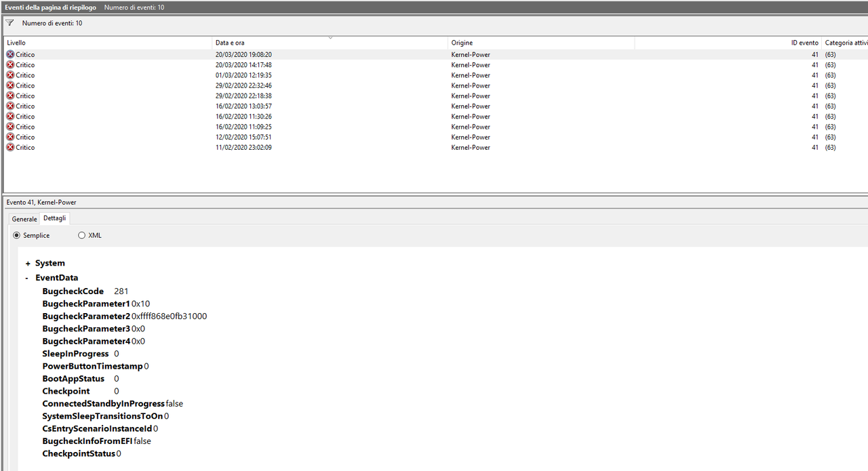Viewport: 868px width, 471px height.
Task: Click critical icon of 11/02/2020 23:02:09 event
Action: click(x=10, y=147)
